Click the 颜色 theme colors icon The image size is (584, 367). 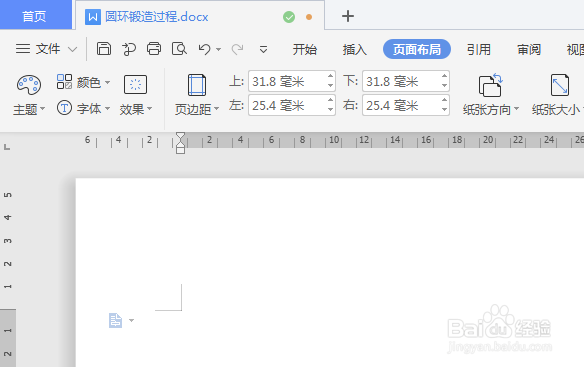click(x=64, y=82)
